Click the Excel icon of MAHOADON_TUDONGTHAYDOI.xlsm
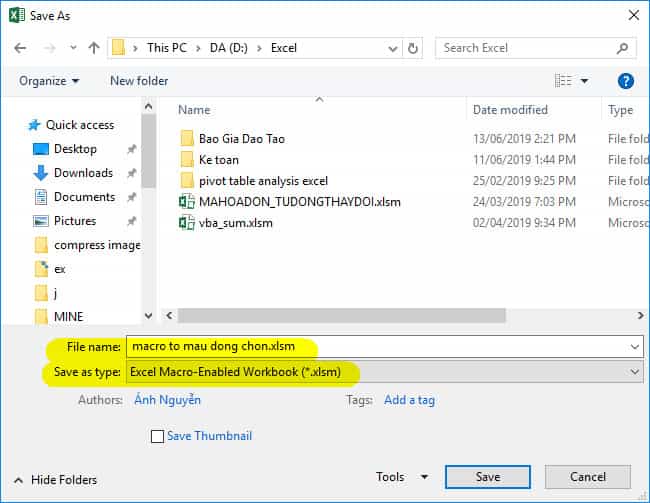The width and height of the screenshot is (650, 503). coord(187,202)
